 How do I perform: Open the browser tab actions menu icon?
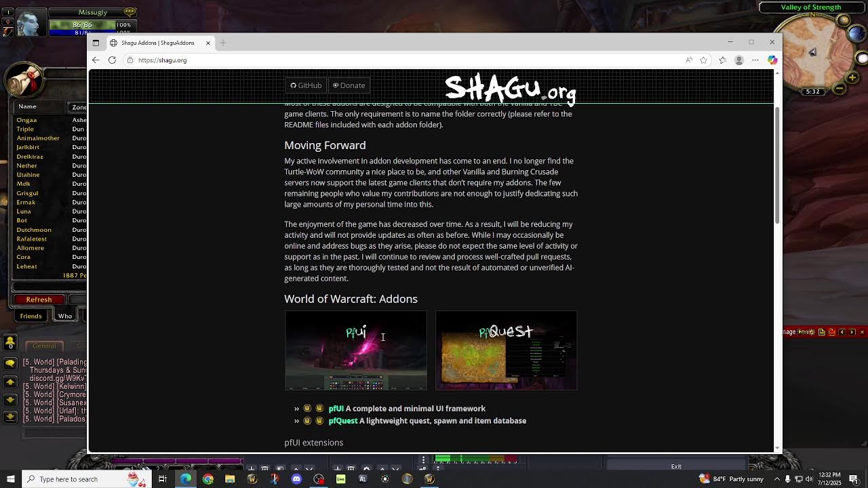pos(96,43)
